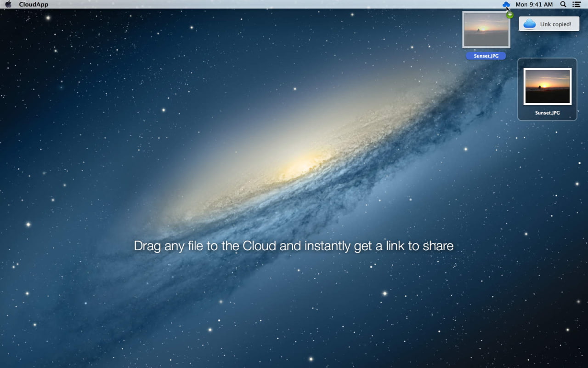
Task: Select the white-bordered Sunset.JPG desktop thumbnail
Action: tap(547, 86)
